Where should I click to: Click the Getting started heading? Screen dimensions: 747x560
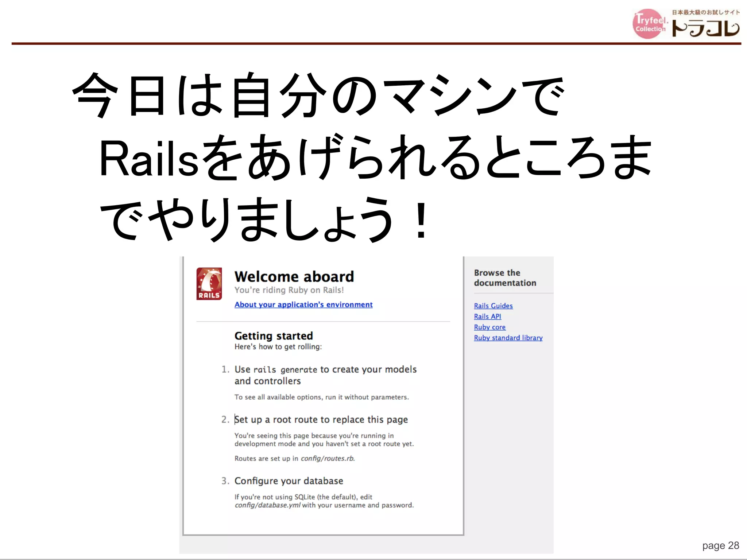(274, 336)
